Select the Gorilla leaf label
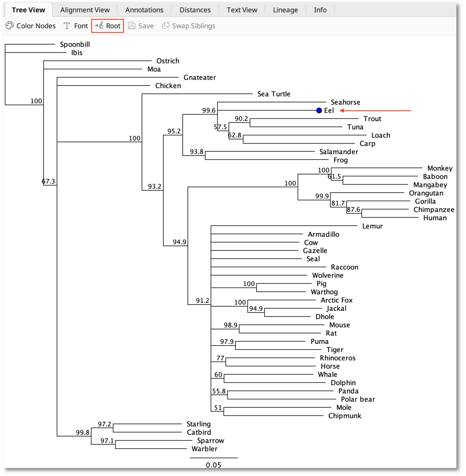 [x=425, y=201]
